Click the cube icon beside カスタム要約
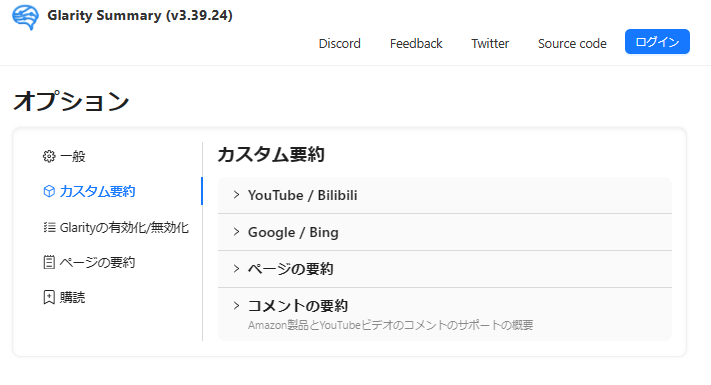The width and height of the screenshot is (711, 385). 49,191
